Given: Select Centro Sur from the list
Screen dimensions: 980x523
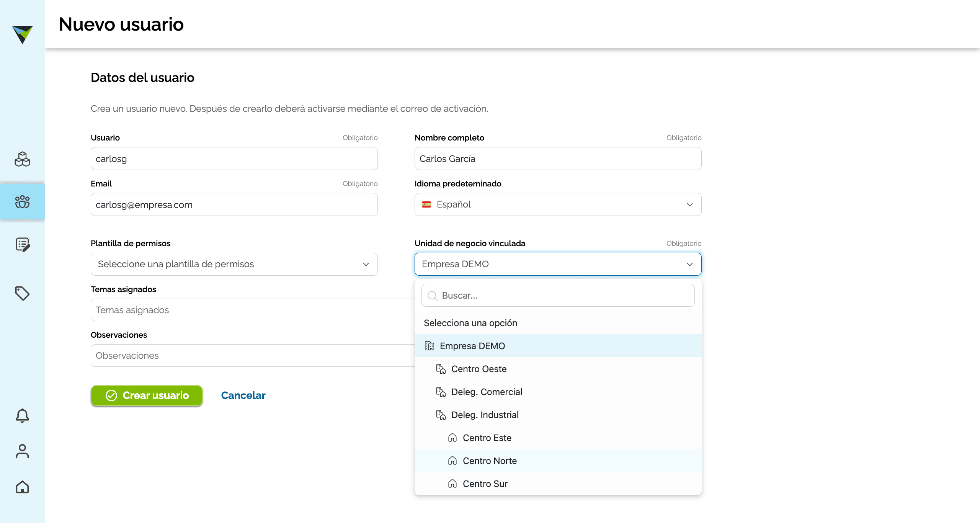Looking at the screenshot, I should 558,484.
